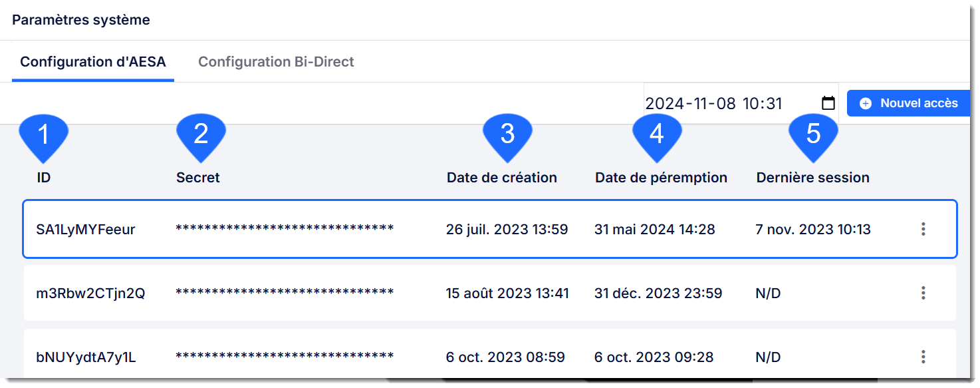Sort by Dernière session column

click(x=812, y=178)
